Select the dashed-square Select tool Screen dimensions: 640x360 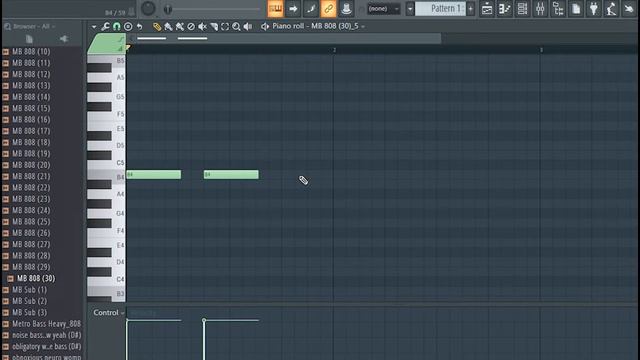(225, 27)
